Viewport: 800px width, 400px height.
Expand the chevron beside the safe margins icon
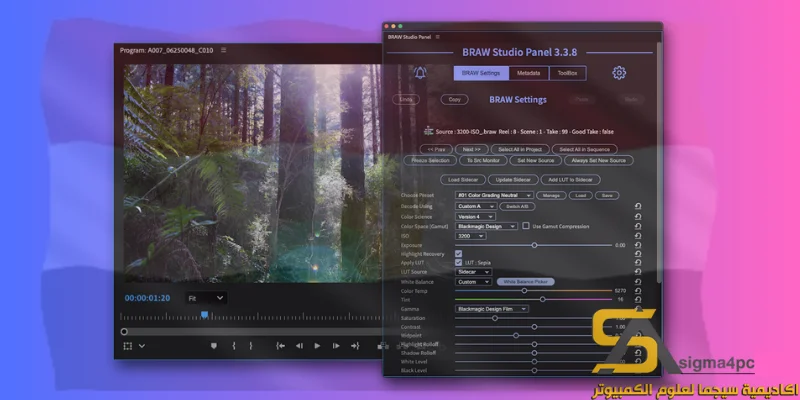click(x=142, y=346)
